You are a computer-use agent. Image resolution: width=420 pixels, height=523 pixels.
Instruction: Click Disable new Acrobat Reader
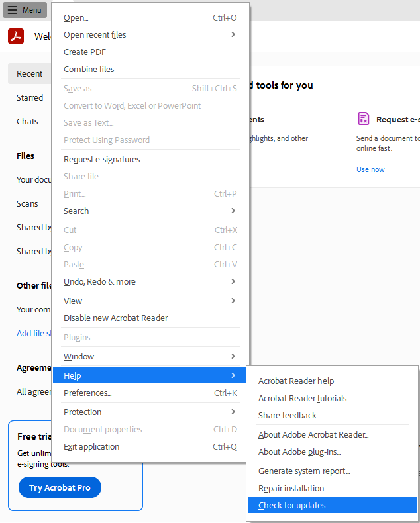[x=150, y=318]
